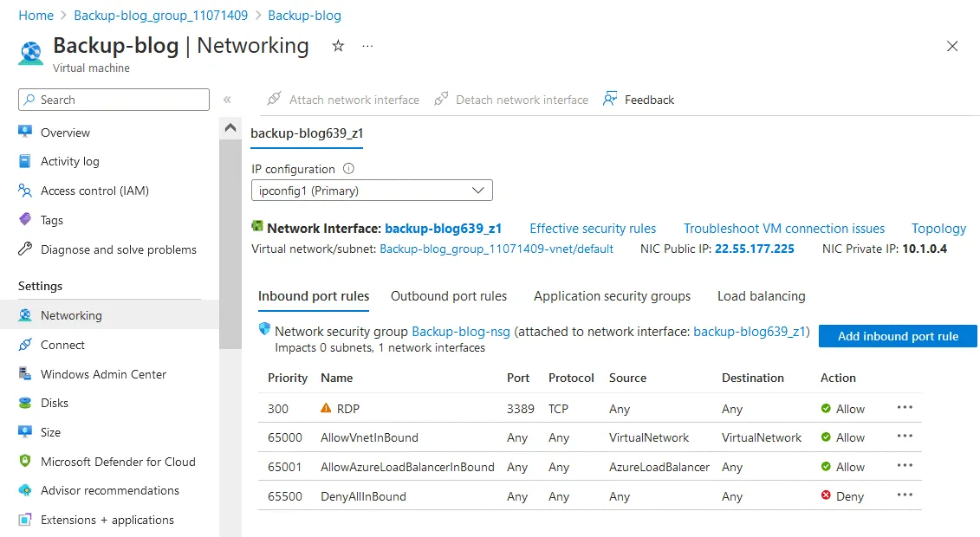Click the Windows Admin Center icon
Viewport: 980px width, 537px height.
pyautogui.click(x=25, y=374)
